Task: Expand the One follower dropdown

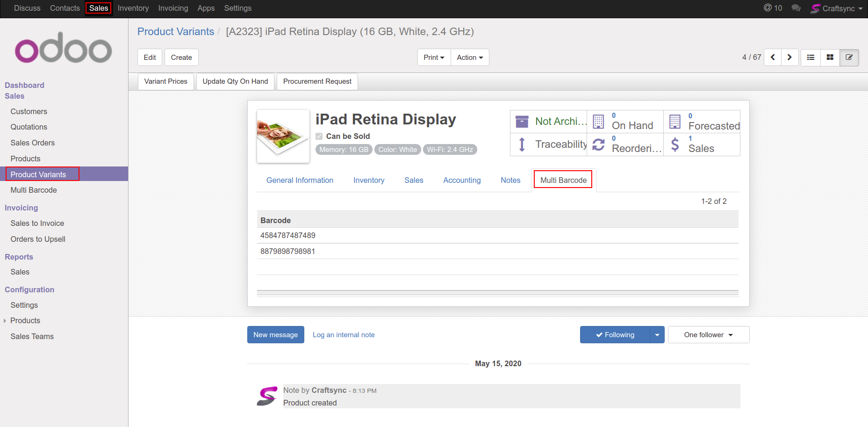Action: [708, 335]
